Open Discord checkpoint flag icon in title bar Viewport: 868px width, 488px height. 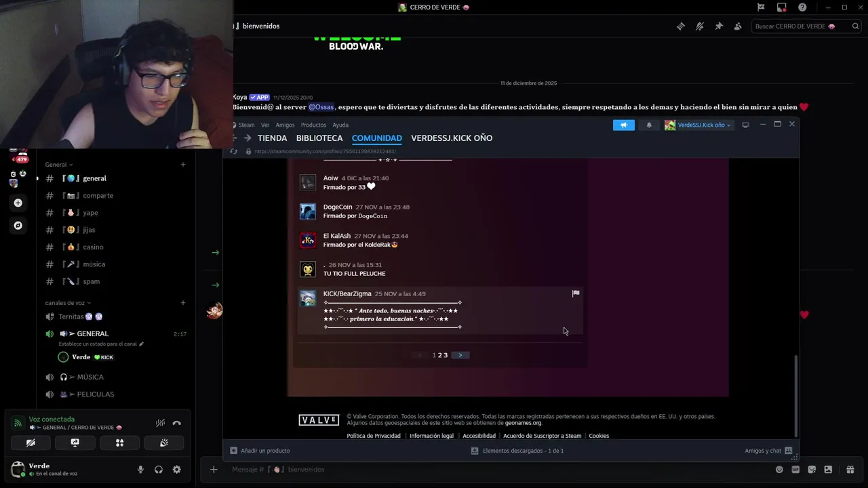tap(761, 7)
